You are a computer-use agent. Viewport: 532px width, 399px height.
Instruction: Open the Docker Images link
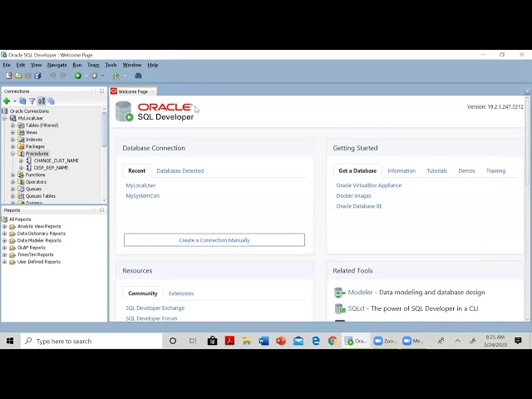coord(354,196)
